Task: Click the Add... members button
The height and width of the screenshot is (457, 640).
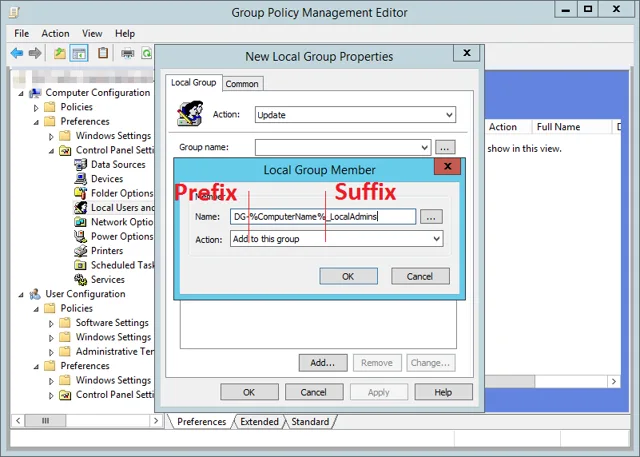Action: 323,363
